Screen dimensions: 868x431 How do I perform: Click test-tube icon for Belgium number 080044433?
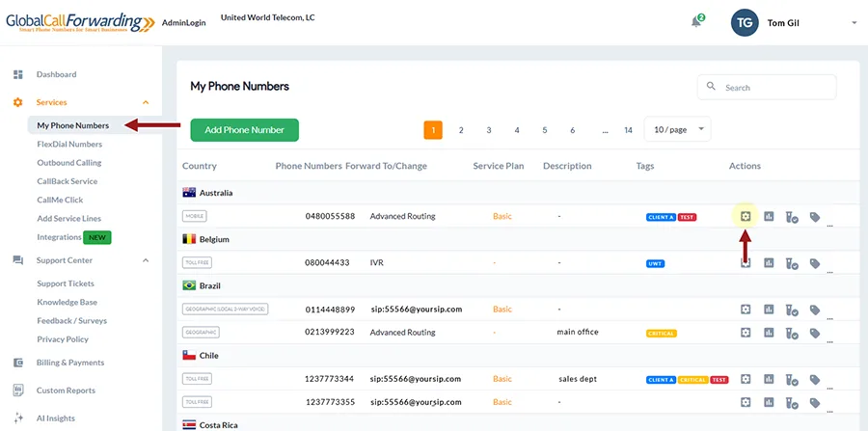tap(792, 264)
